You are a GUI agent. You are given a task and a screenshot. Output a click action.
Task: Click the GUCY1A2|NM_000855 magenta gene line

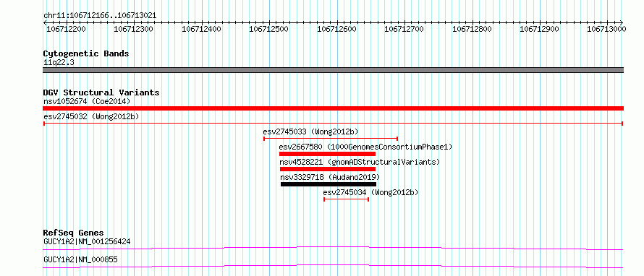click(x=333, y=266)
